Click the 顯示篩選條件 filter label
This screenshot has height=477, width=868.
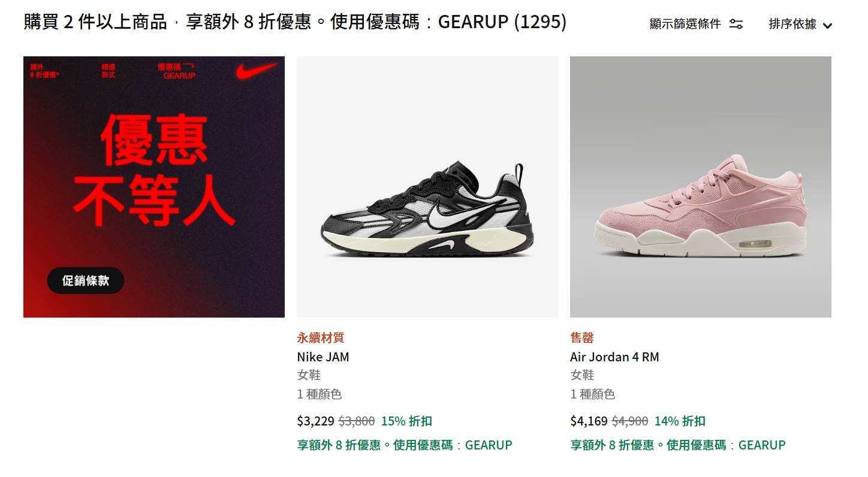685,24
